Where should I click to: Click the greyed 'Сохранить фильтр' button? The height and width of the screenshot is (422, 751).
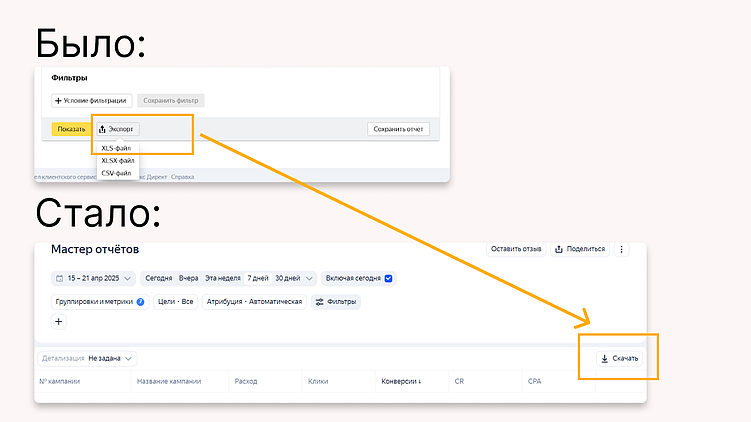[171, 101]
